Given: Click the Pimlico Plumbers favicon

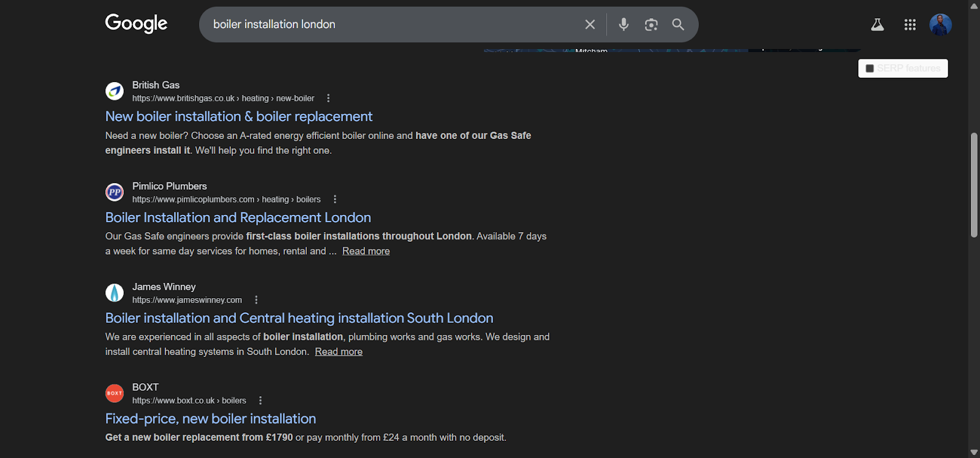Looking at the screenshot, I should 115,192.
